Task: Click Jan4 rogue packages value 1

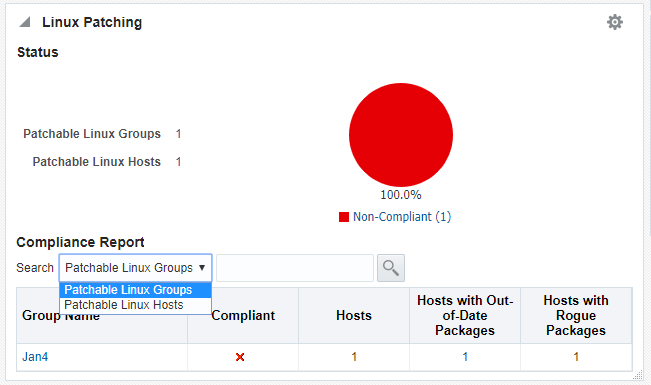Action: point(576,357)
